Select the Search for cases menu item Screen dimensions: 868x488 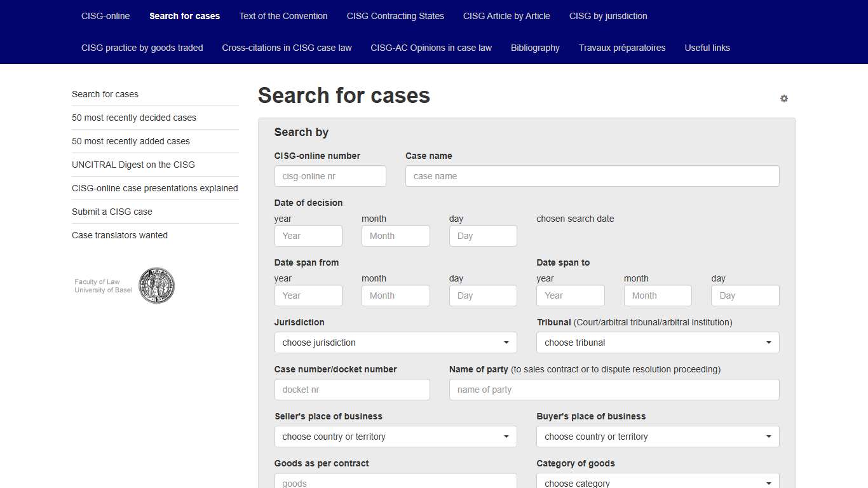click(x=184, y=16)
